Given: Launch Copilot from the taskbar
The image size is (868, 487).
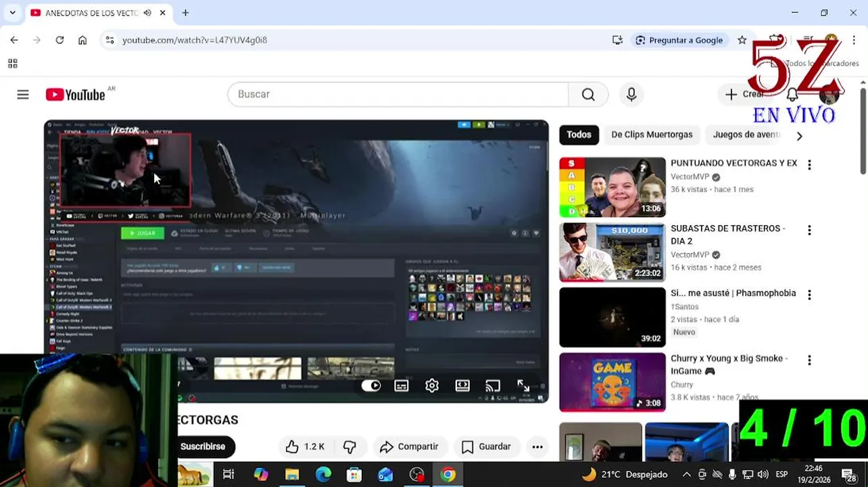Looking at the screenshot, I should pyautogui.click(x=261, y=475).
